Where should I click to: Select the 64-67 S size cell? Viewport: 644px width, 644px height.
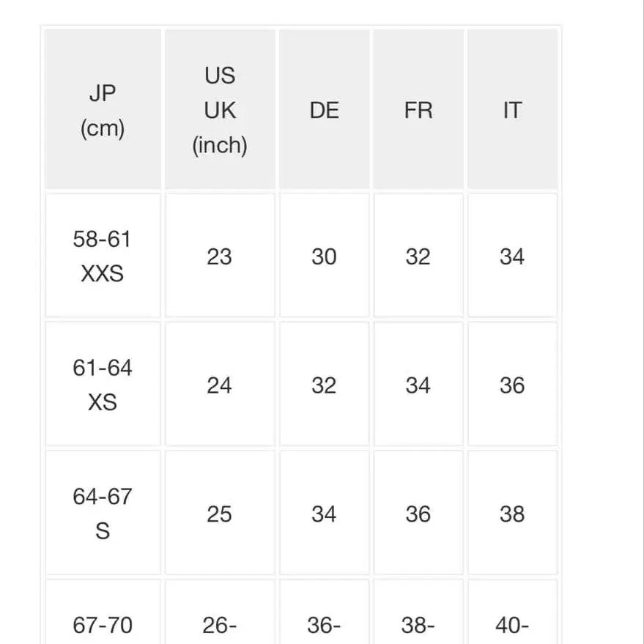pos(103,513)
